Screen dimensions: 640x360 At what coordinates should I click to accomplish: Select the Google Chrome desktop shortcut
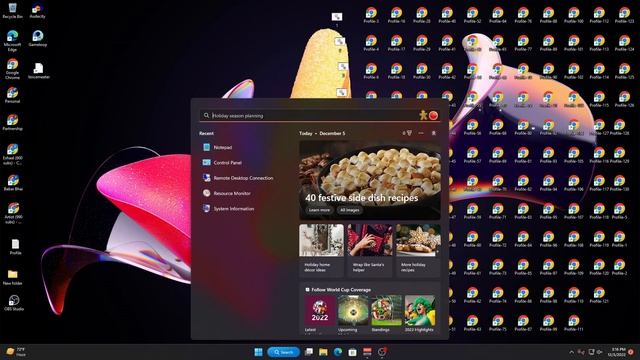click(x=12, y=69)
